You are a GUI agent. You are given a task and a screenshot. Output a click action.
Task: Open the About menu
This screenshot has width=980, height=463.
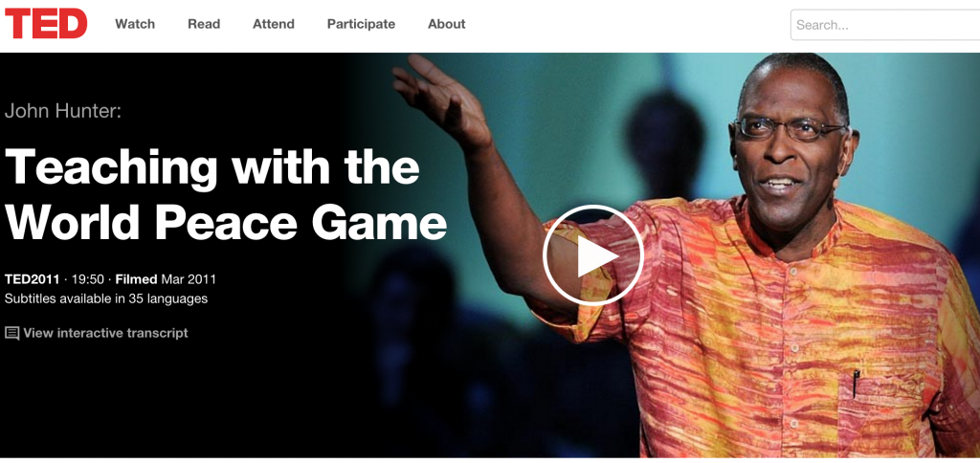pos(446,24)
